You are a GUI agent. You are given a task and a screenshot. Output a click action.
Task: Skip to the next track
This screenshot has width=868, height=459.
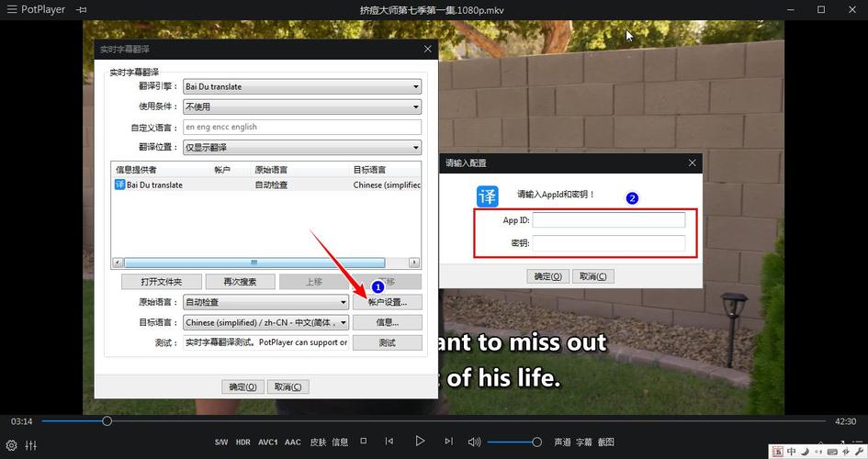(x=448, y=442)
